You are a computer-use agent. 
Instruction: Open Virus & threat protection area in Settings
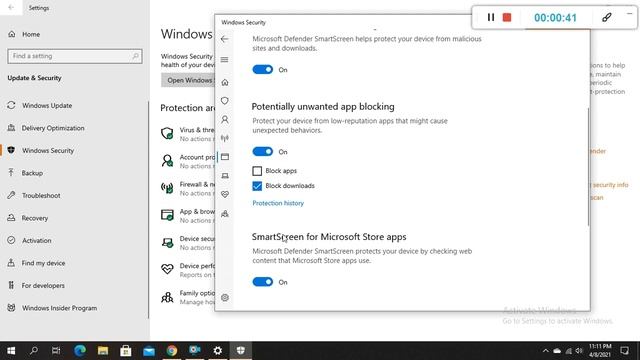(187, 134)
